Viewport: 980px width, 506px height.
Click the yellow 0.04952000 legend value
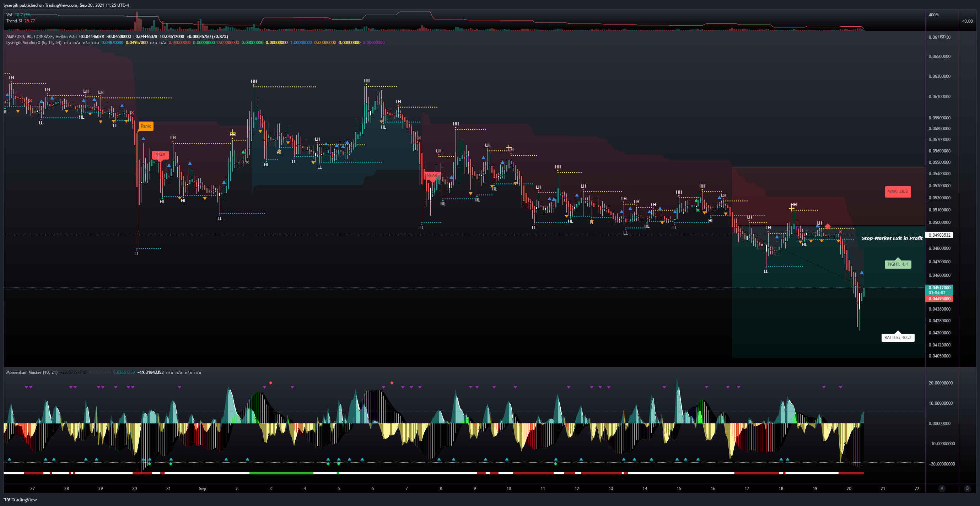pyautogui.click(x=136, y=43)
